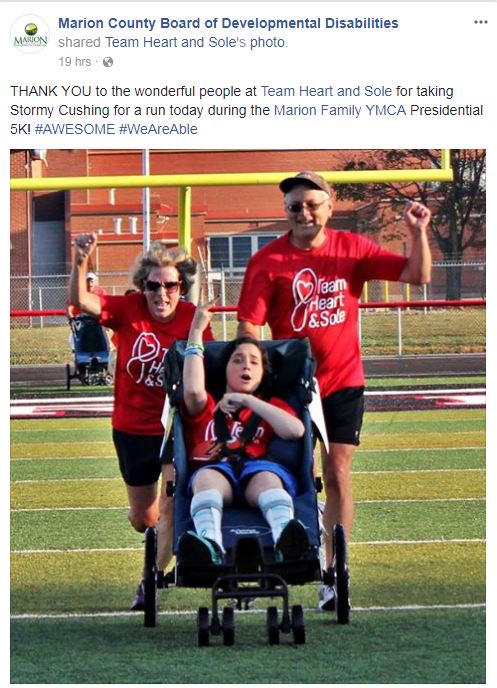Open the shared race photo

tap(248, 416)
